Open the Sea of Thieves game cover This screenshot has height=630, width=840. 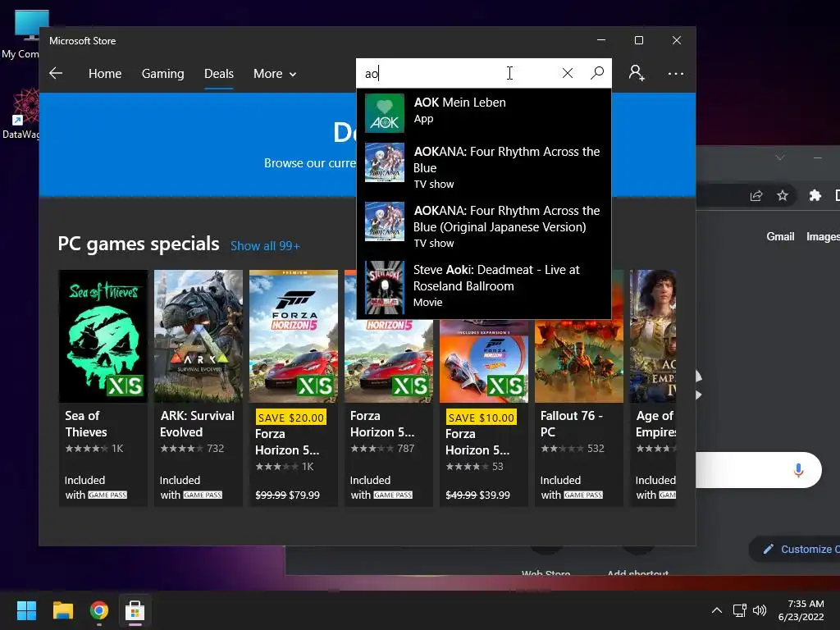point(103,336)
